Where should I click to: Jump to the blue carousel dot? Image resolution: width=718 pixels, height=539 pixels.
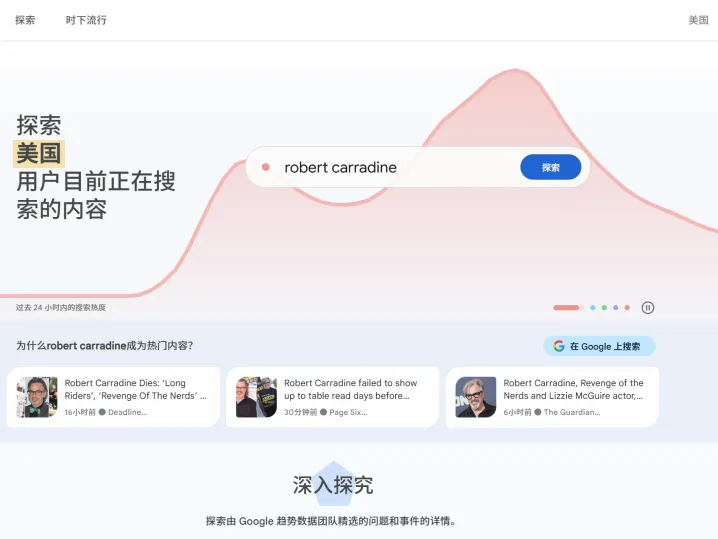coord(593,308)
